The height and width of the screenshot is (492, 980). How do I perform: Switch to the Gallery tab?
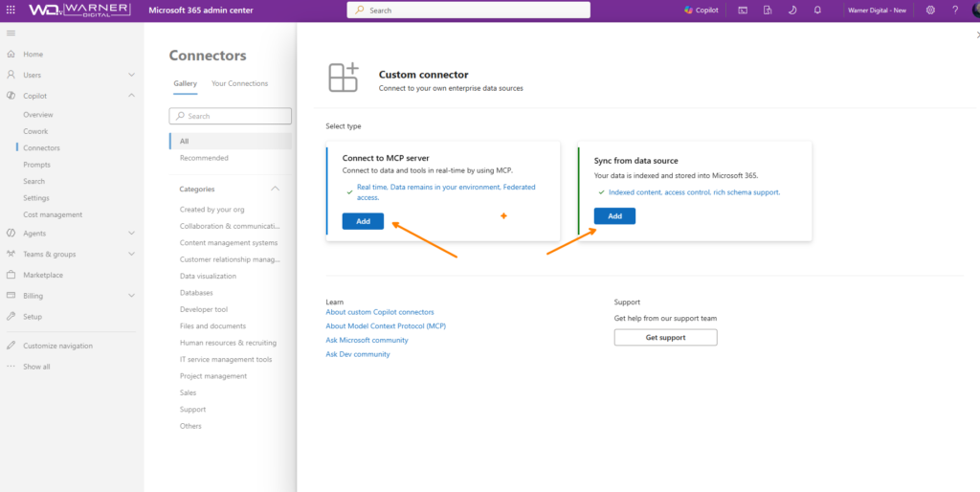[x=185, y=84]
